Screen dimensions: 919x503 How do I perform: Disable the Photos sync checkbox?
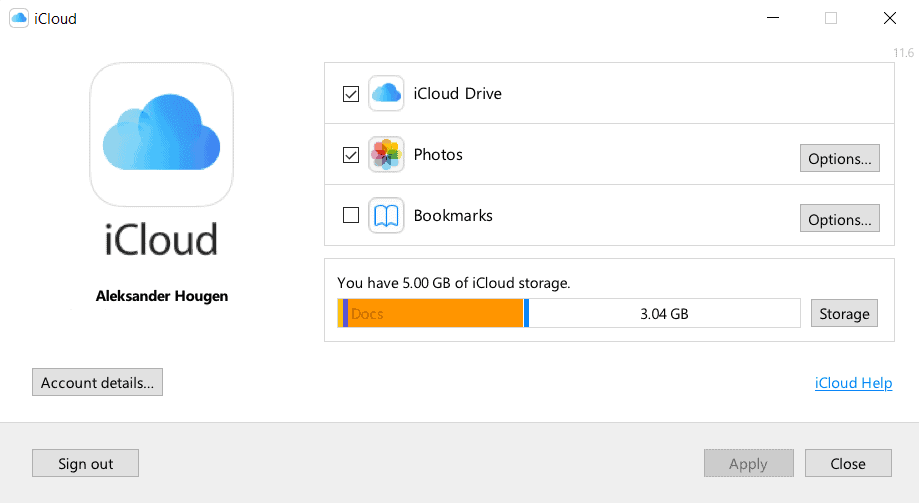click(x=351, y=155)
